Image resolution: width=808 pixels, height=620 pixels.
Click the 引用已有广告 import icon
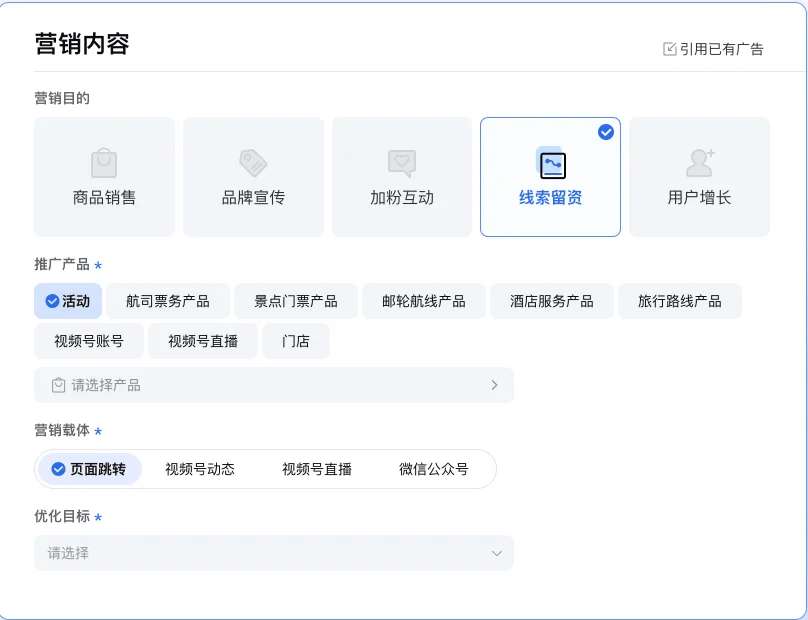coord(670,49)
